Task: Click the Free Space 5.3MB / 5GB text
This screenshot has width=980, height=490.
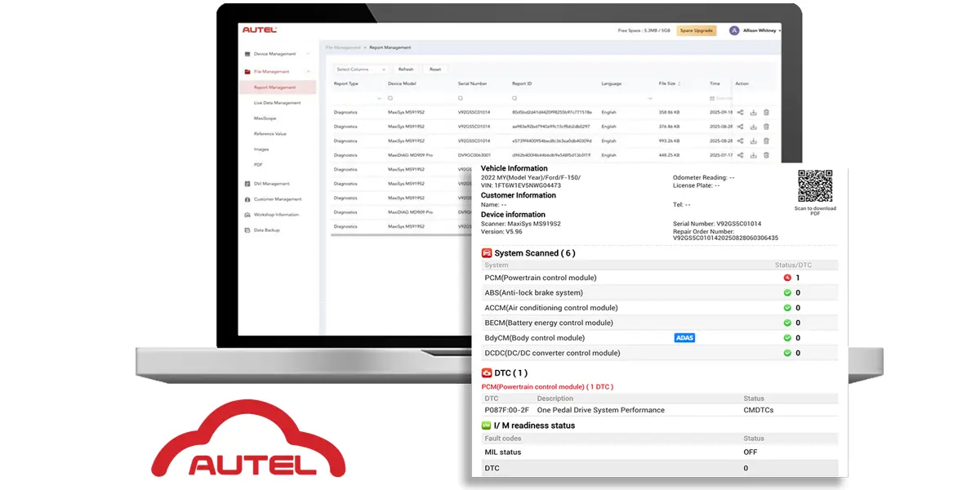Action: click(644, 30)
